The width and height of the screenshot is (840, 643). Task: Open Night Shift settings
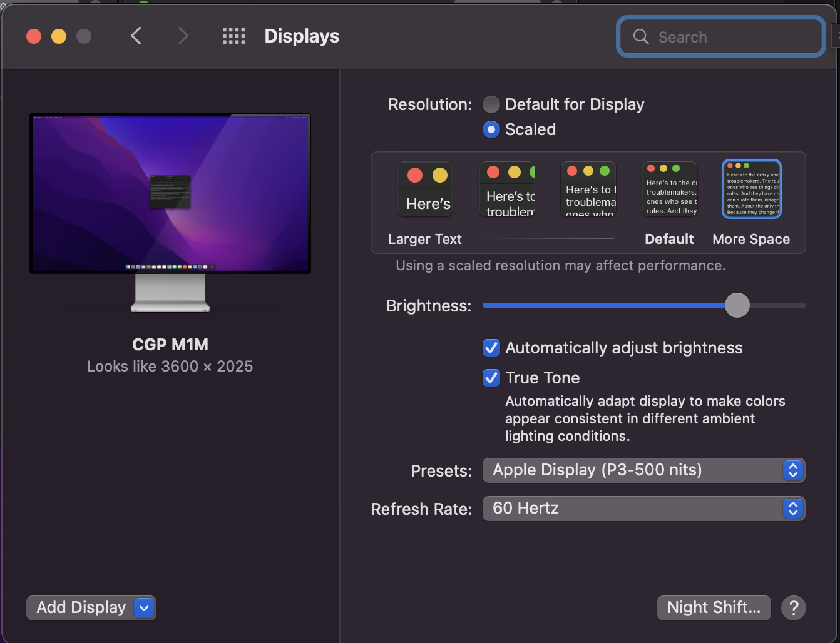point(714,608)
